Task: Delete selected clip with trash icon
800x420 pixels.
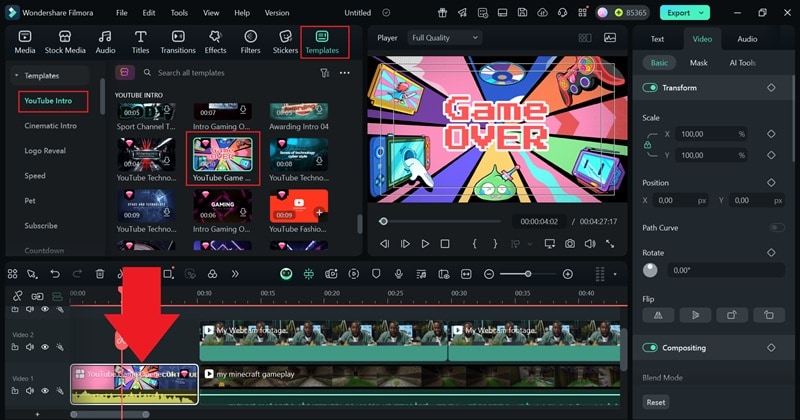Action: (100, 274)
